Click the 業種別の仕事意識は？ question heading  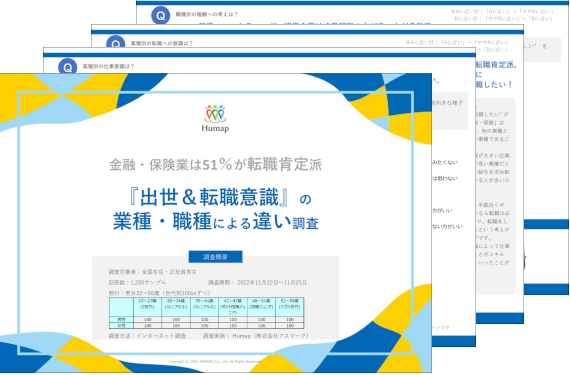[x=108, y=66]
